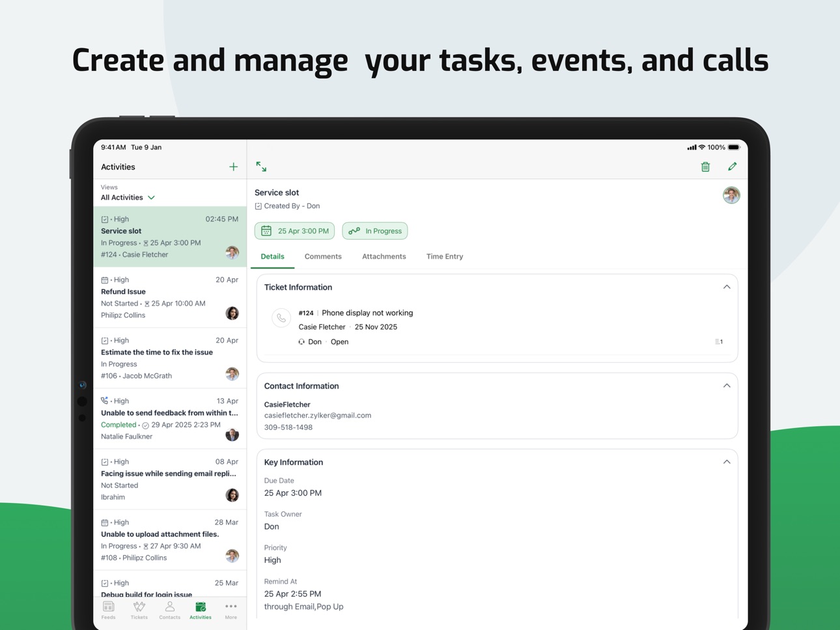The image size is (840, 630).
Task: Delete activity using trash icon
Action: [x=705, y=167]
